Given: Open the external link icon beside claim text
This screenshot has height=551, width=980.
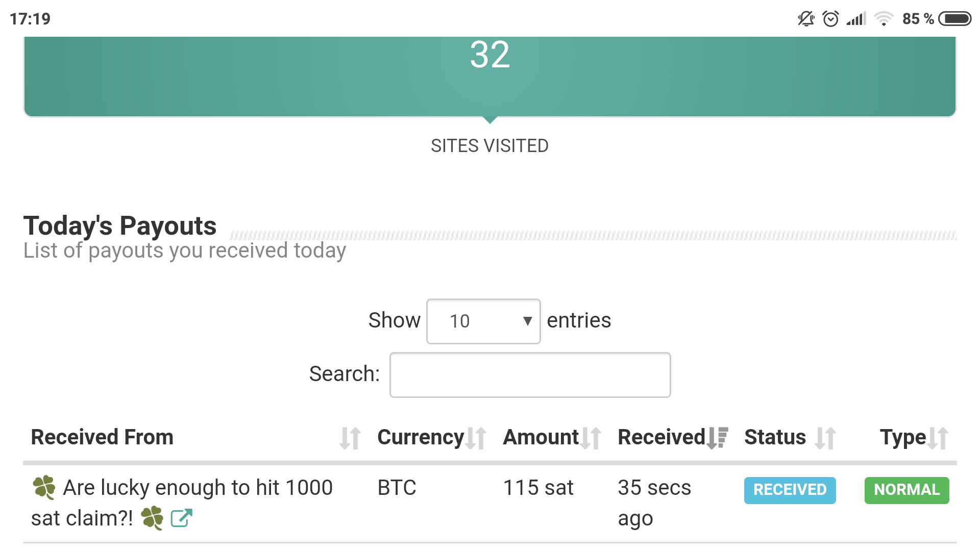Looking at the screenshot, I should [x=181, y=518].
